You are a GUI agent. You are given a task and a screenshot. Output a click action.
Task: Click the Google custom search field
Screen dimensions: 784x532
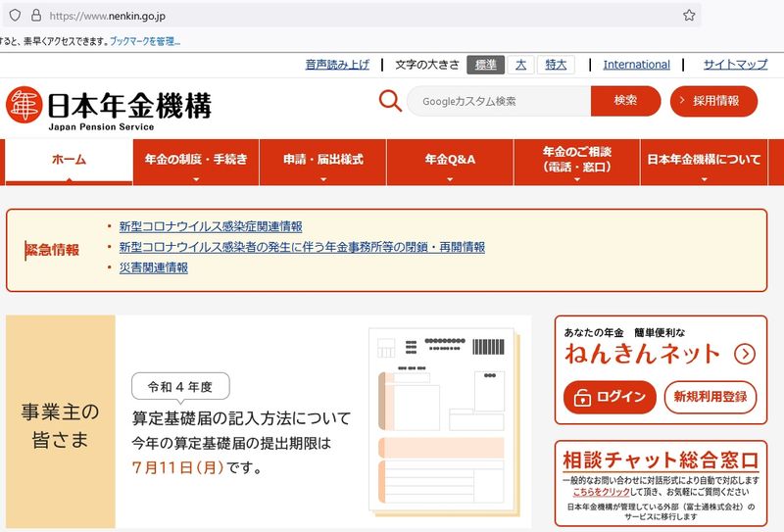(500, 101)
